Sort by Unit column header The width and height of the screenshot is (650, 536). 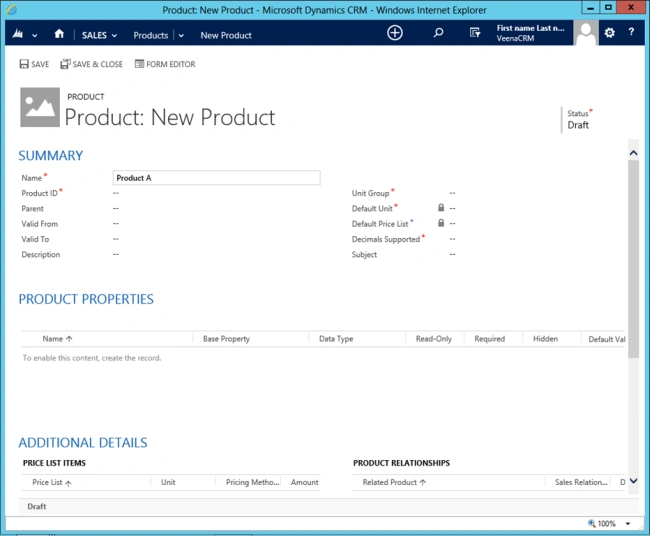point(168,482)
